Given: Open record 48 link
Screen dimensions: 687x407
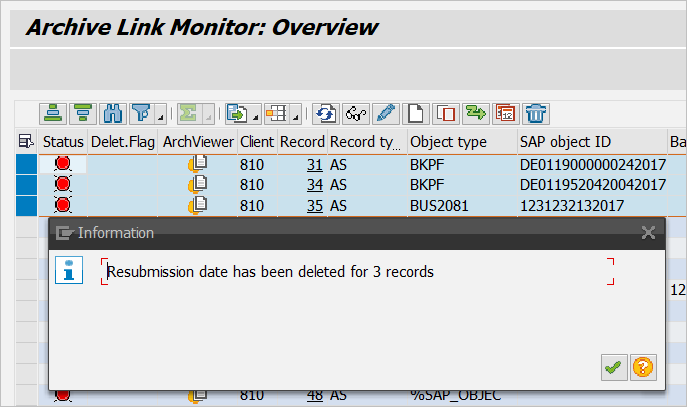Looking at the screenshot, I should (x=314, y=395).
